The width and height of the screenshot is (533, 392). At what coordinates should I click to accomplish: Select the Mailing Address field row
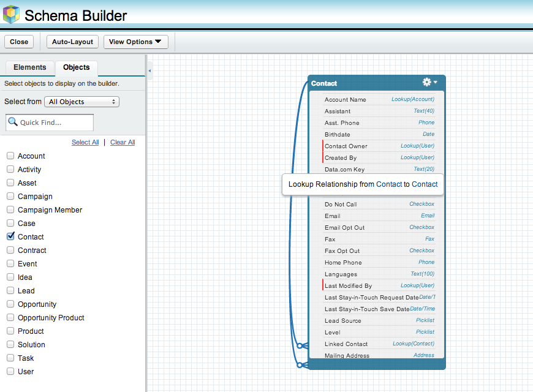point(379,354)
